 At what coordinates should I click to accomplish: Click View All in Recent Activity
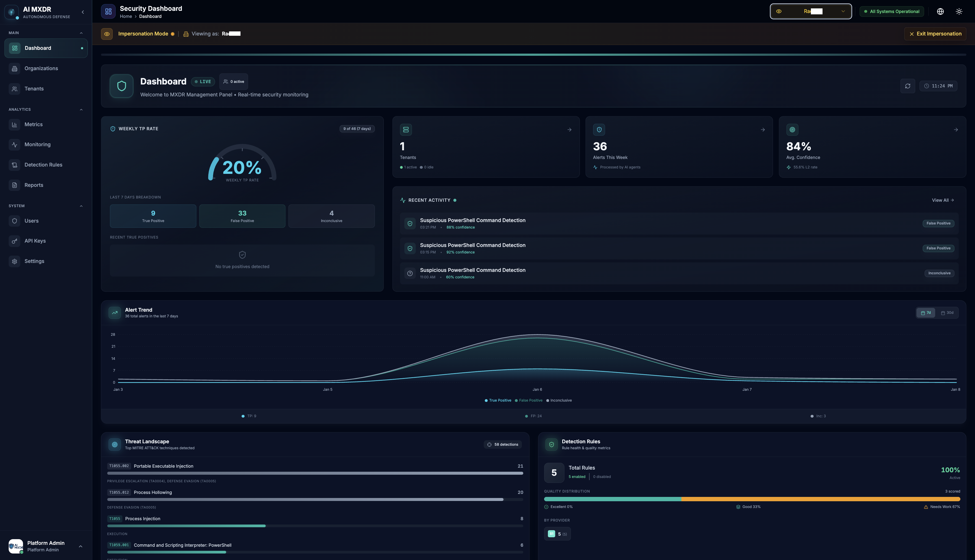coord(943,200)
